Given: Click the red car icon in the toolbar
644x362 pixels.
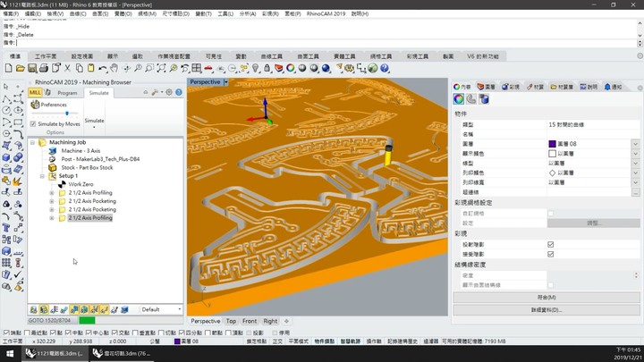Looking at the screenshot, I should coord(208,68).
